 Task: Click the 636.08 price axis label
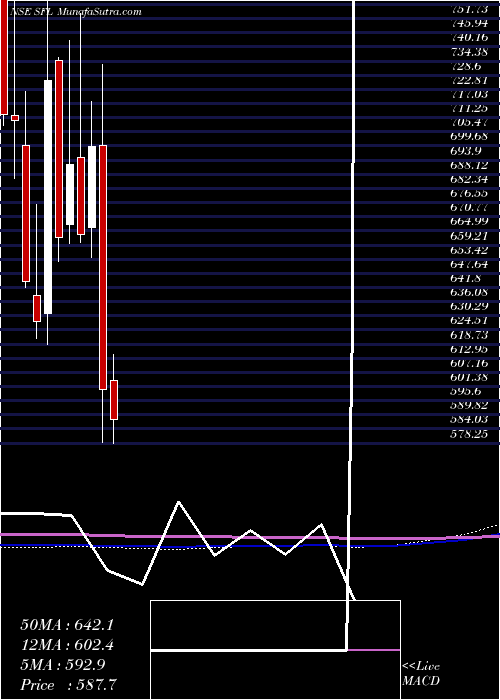[469, 293]
